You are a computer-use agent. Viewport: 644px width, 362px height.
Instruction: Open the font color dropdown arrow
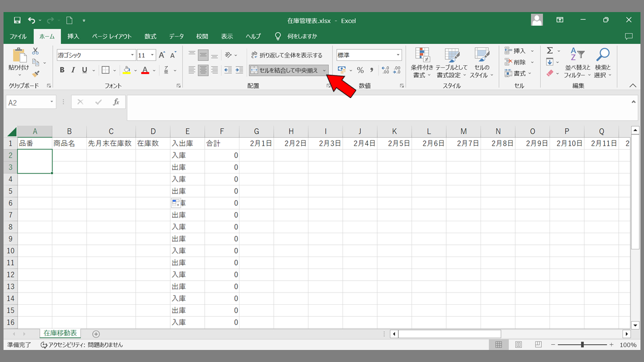click(x=153, y=70)
